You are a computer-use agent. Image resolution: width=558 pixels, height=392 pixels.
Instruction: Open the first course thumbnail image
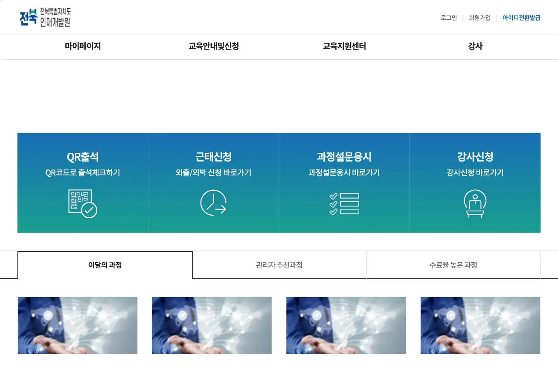tap(78, 325)
